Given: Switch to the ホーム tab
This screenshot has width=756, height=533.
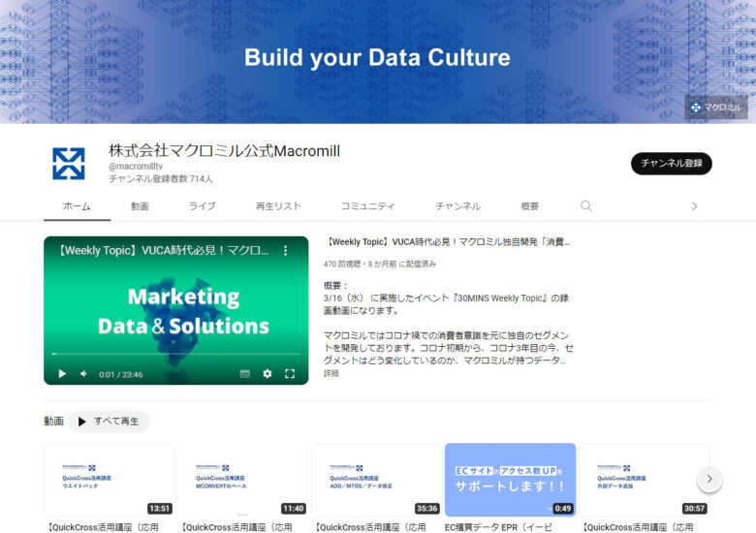Looking at the screenshot, I should coord(78,206).
